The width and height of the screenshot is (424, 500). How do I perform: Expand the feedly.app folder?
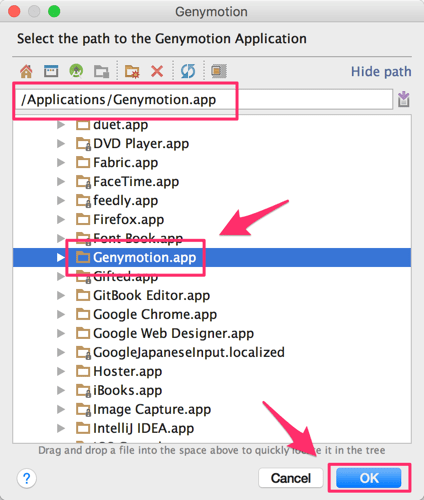tap(61, 201)
